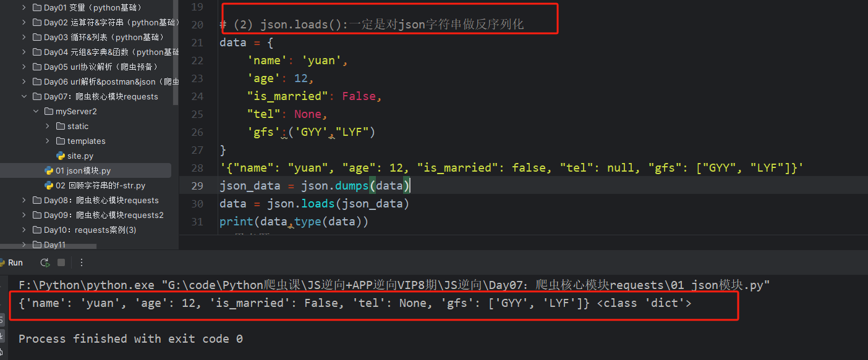
Task: Expand the Day03 循环&列表 folder arrow
Action: pyautogui.click(x=24, y=37)
